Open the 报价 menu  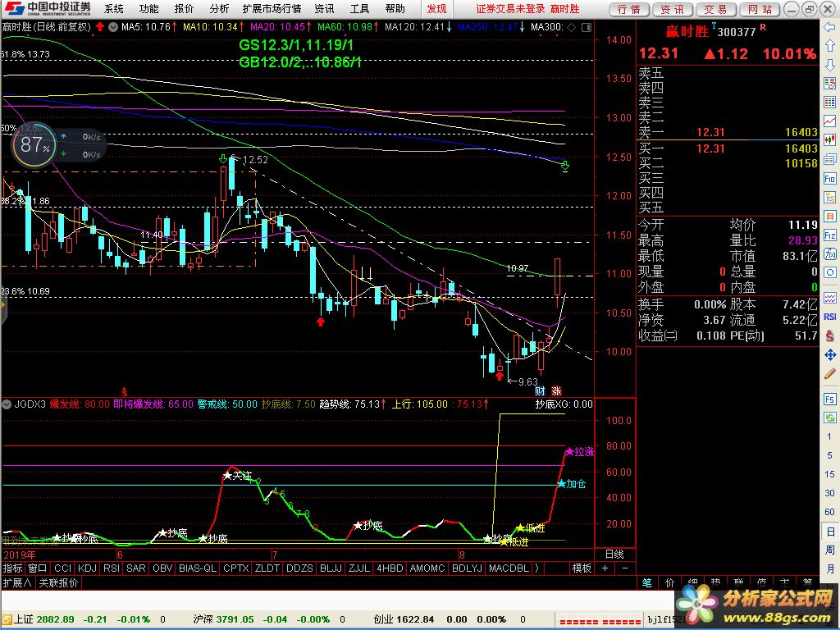(185, 8)
